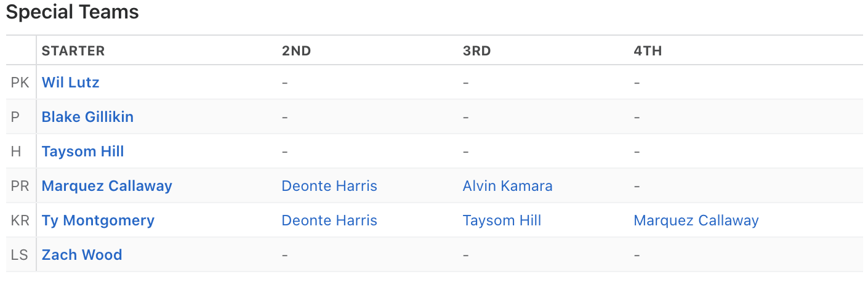Open Deonte Harris in PR row

pyautogui.click(x=329, y=186)
